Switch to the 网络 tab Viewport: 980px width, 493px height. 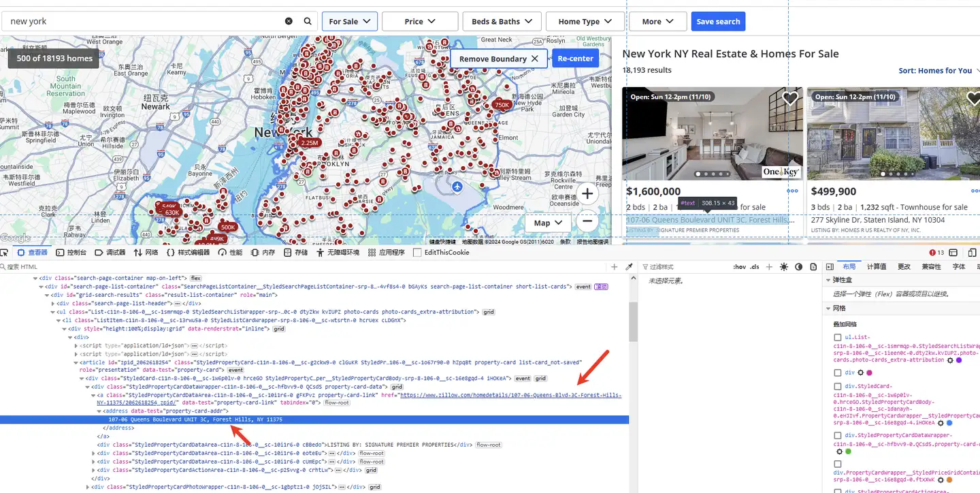click(x=146, y=253)
